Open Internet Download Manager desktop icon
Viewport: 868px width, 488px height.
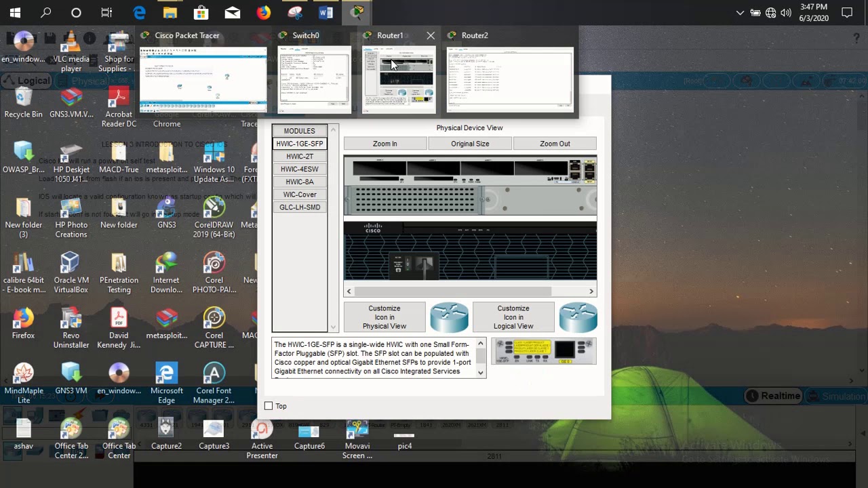[x=166, y=274]
